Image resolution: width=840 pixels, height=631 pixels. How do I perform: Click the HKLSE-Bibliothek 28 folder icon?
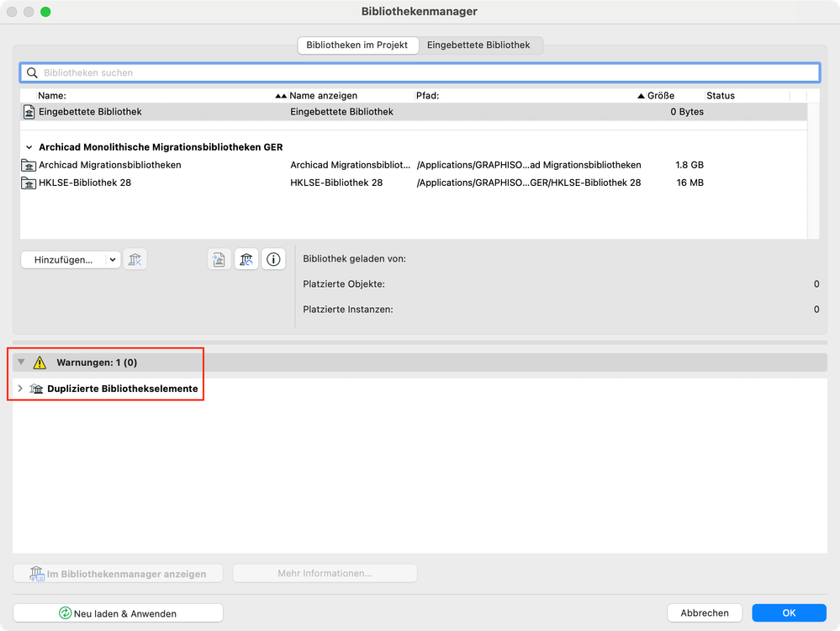coord(29,183)
